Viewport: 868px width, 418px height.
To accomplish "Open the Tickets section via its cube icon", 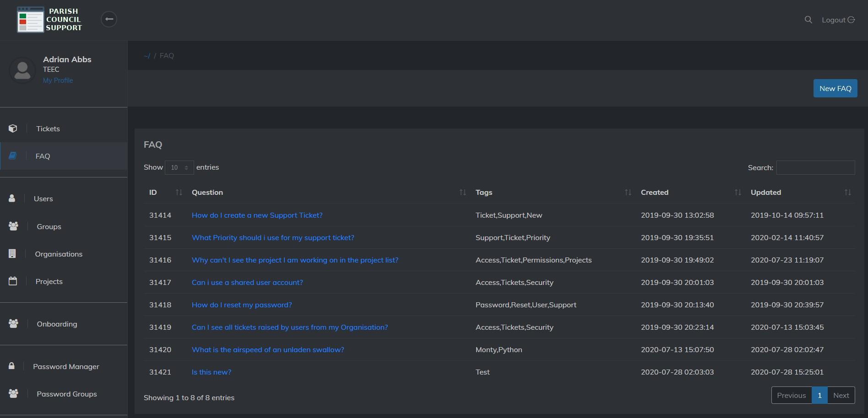I will [13, 129].
